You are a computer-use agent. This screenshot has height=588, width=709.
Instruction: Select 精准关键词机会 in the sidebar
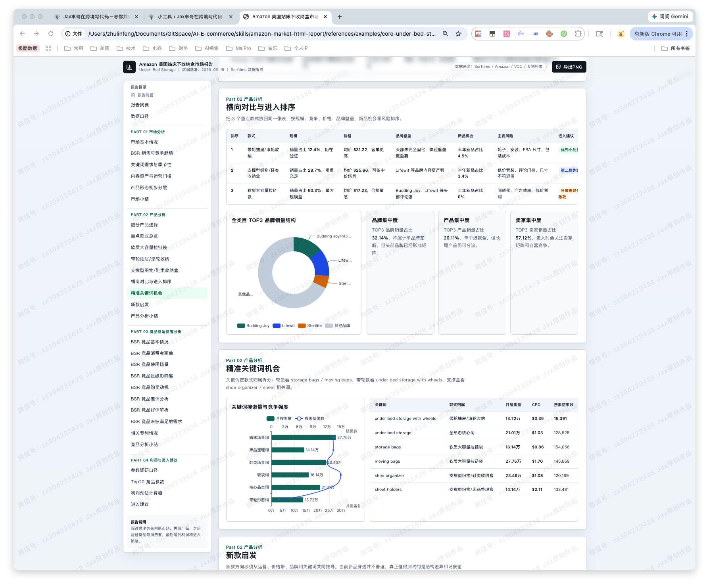tap(167, 293)
